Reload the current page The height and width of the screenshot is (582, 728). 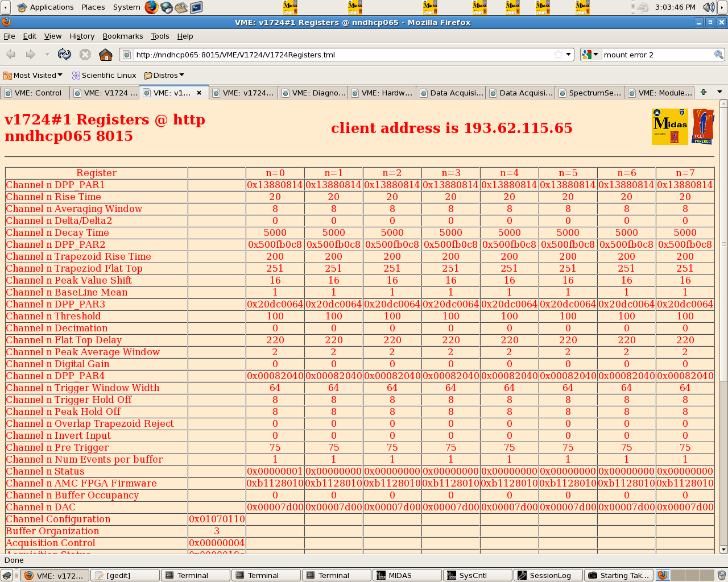tap(64, 55)
